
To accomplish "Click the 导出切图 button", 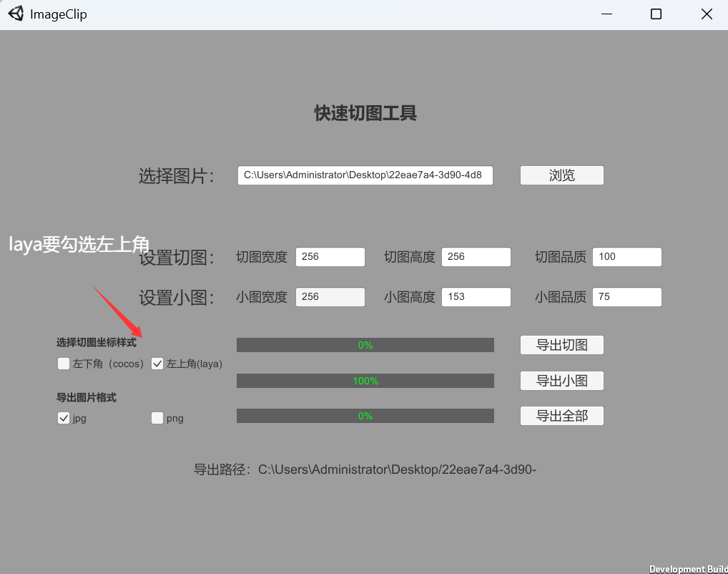I will click(x=561, y=345).
